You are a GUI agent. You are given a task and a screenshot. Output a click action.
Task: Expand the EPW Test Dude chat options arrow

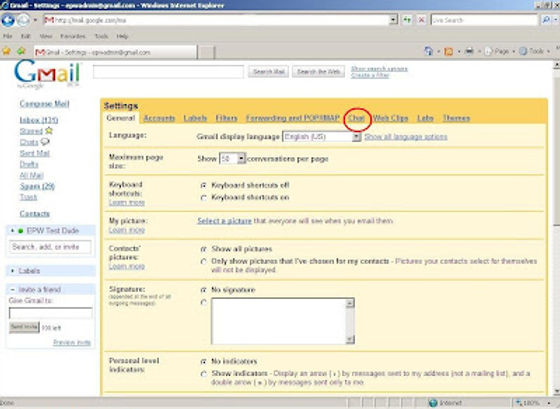pyautogui.click(x=12, y=231)
